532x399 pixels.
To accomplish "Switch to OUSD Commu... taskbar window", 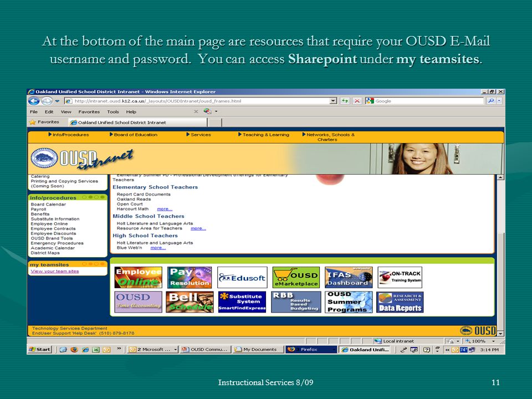I will tap(206, 350).
